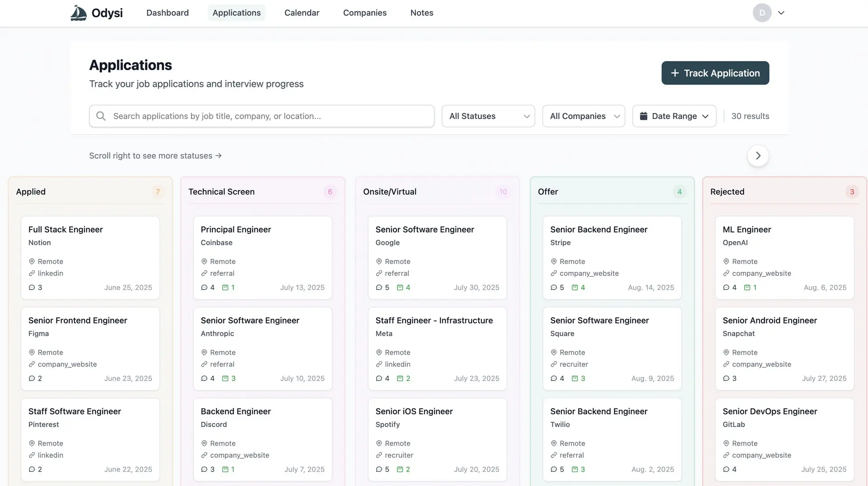The height and width of the screenshot is (486, 868).
Task: Click the comments icon on Notion card
Action: pyautogui.click(x=32, y=287)
